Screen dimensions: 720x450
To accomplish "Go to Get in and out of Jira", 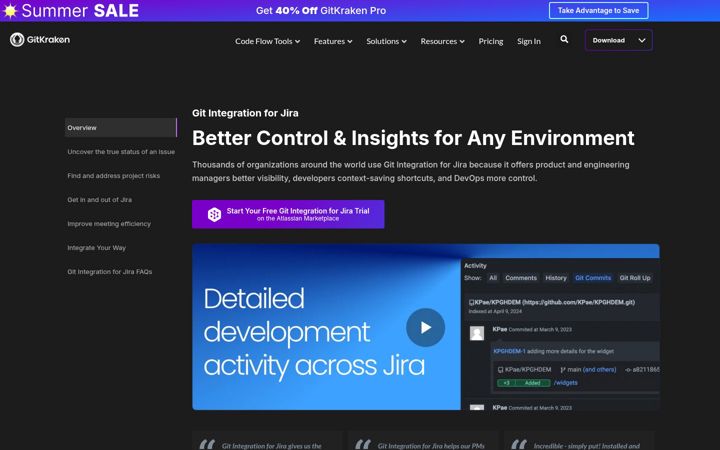I will [99, 200].
